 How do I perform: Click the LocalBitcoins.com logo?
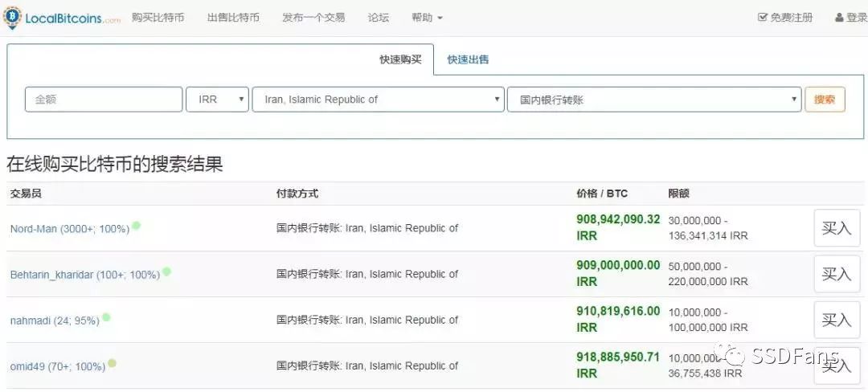[x=62, y=18]
